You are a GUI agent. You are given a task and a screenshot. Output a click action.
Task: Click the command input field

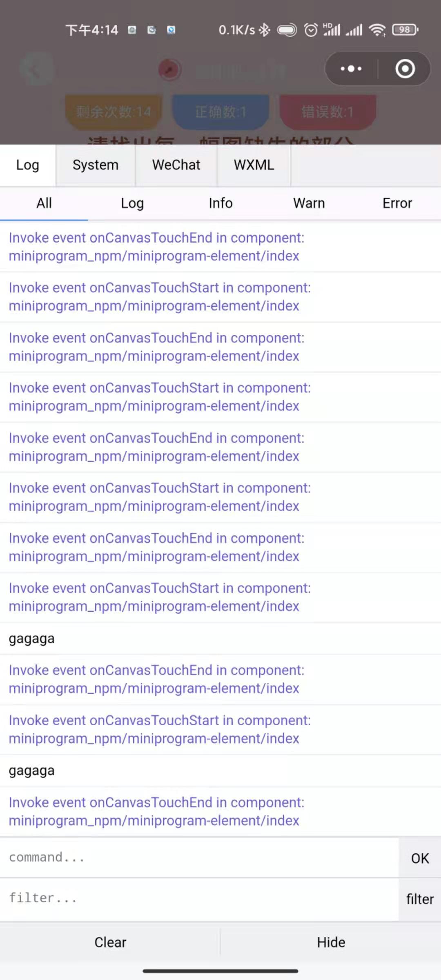tap(163, 857)
